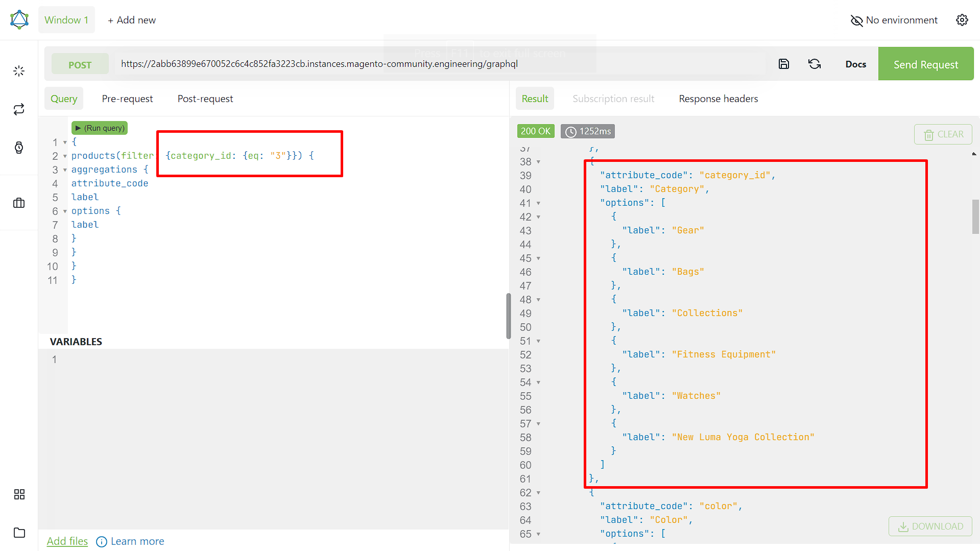Click the folder icon at sidebar bottom
This screenshot has height=551, width=980.
19,533
